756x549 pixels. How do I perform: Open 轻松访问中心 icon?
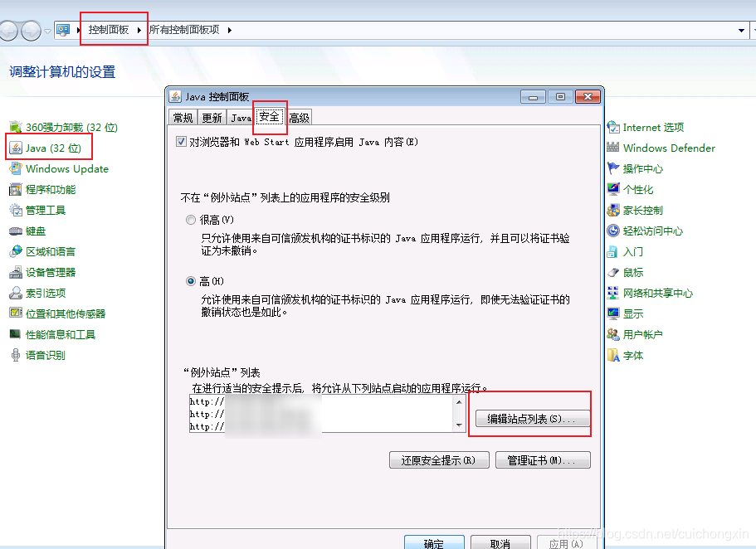(x=613, y=231)
